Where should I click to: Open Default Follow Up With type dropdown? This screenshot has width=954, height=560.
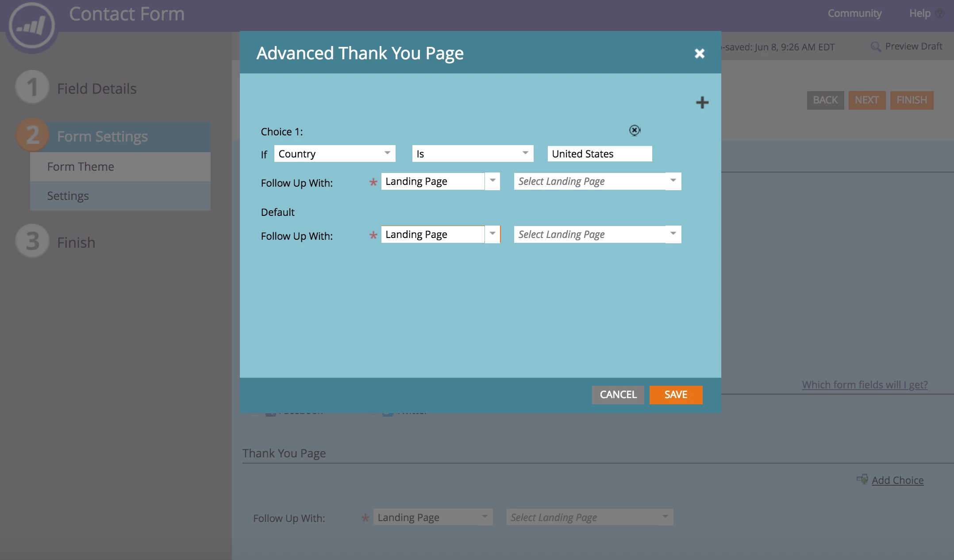(492, 234)
